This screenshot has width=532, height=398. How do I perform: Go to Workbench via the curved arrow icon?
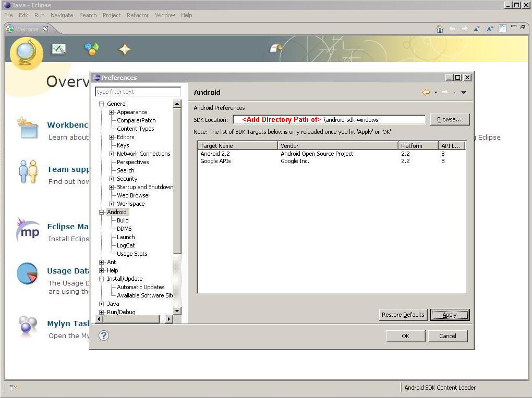[x=276, y=48]
